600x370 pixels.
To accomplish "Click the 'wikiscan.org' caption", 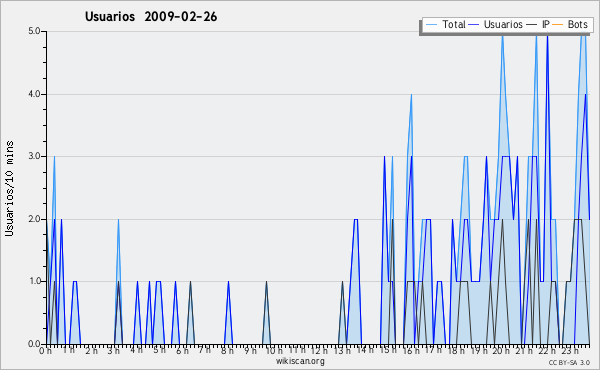I will tap(300, 361).
